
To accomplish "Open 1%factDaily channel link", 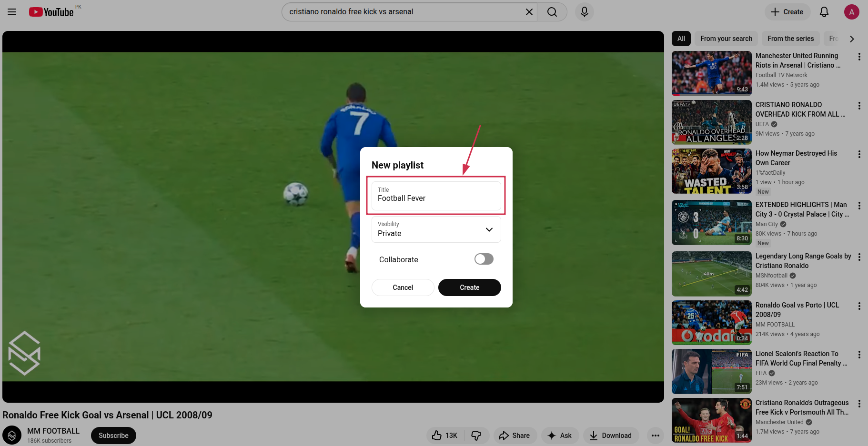I will tap(770, 173).
